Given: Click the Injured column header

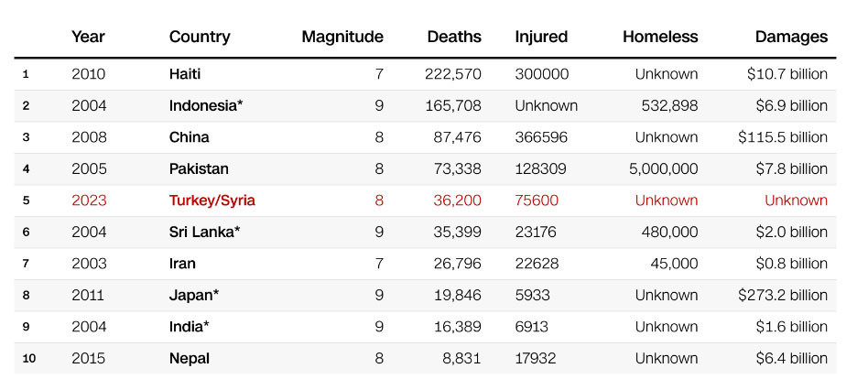Looking at the screenshot, I should pos(541,37).
